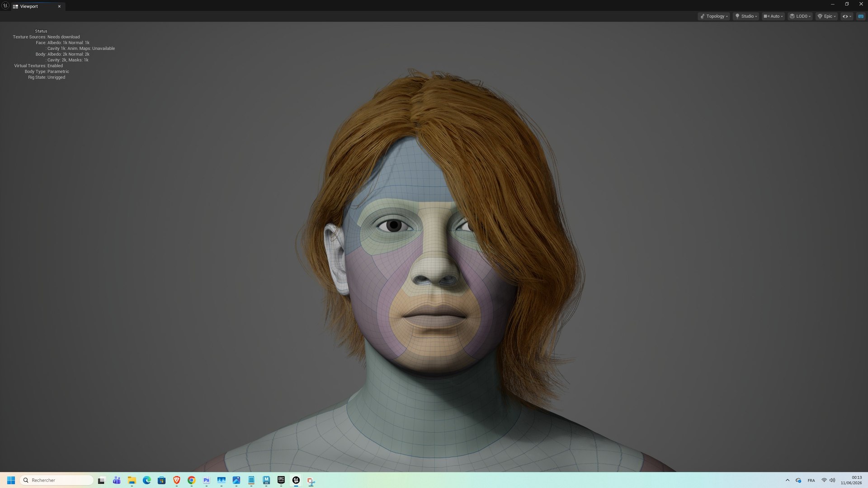Click the 'Texture Sources: Needs download' status line
The height and width of the screenshot is (488, 868).
[x=46, y=37]
